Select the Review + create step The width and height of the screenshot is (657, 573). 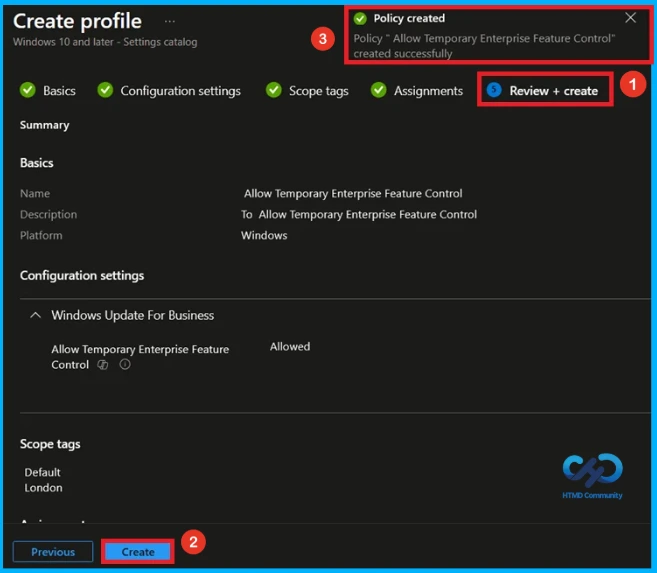(x=543, y=90)
